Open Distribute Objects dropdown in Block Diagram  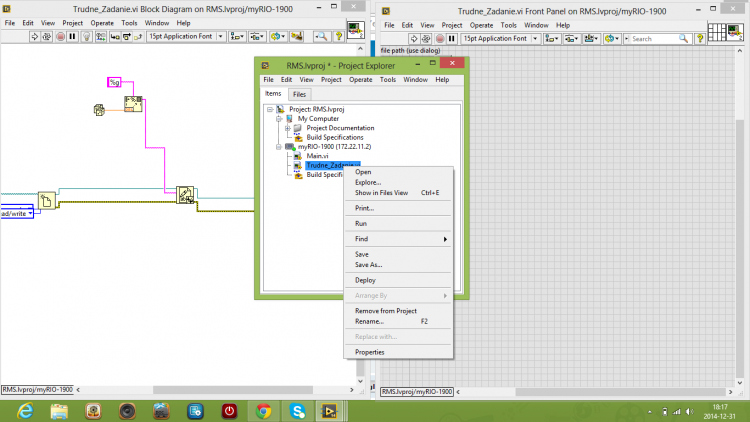pyautogui.click(x=257, y=36)
